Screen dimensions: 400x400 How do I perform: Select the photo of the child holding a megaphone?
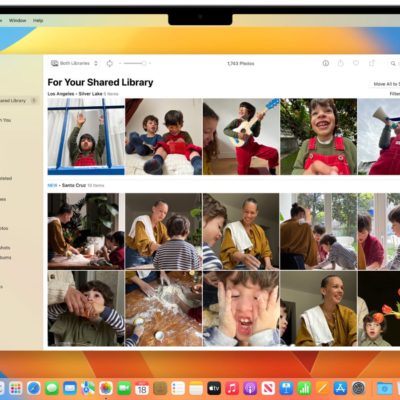pyautogui.click(x=379, y=137)
